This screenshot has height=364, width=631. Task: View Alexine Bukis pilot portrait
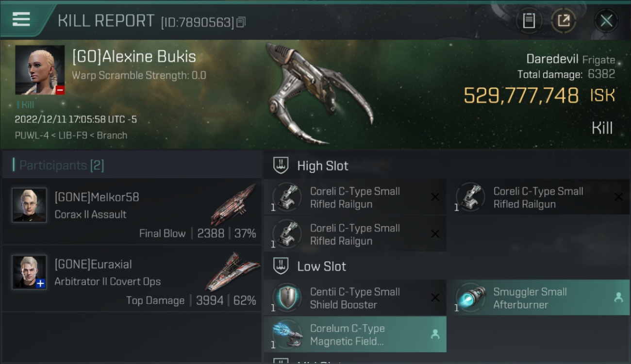40,70
